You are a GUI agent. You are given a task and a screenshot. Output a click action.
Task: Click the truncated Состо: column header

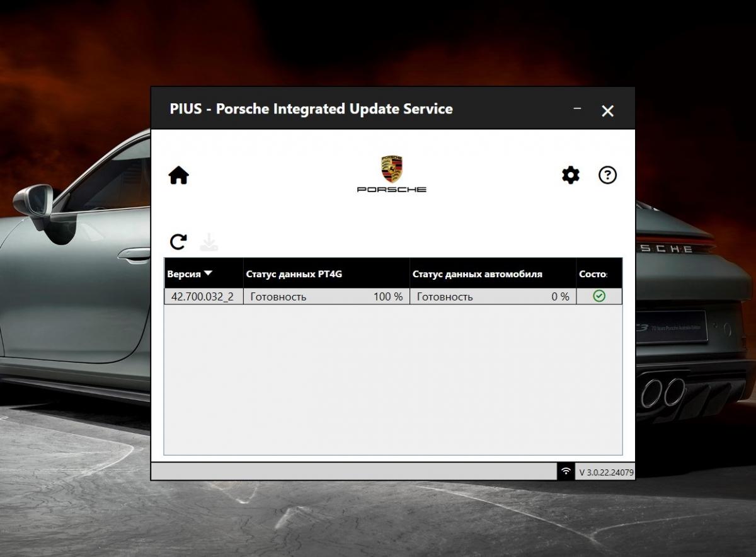click(593, 274)
